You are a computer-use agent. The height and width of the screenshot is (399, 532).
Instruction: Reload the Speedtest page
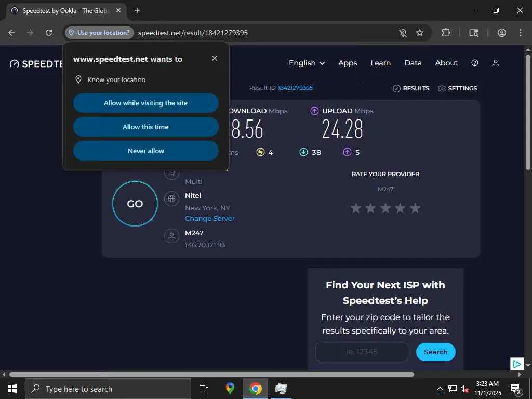point(49,33)
